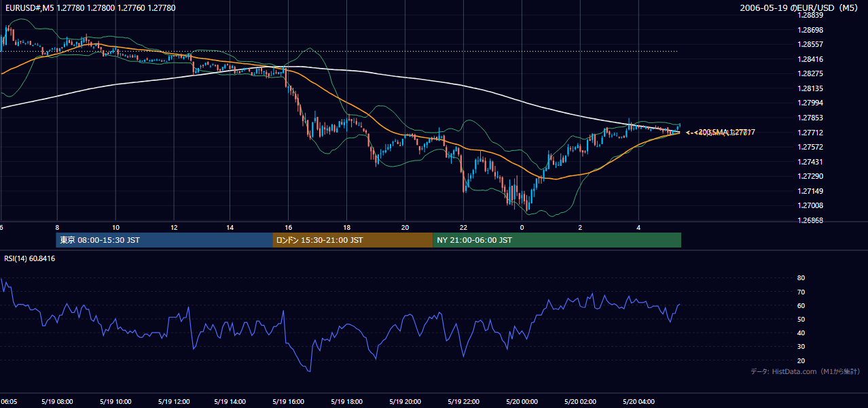The image size is (868, 408).
Task: Click the bottom date label 5/19 12:00
Action: click(173, 402)
